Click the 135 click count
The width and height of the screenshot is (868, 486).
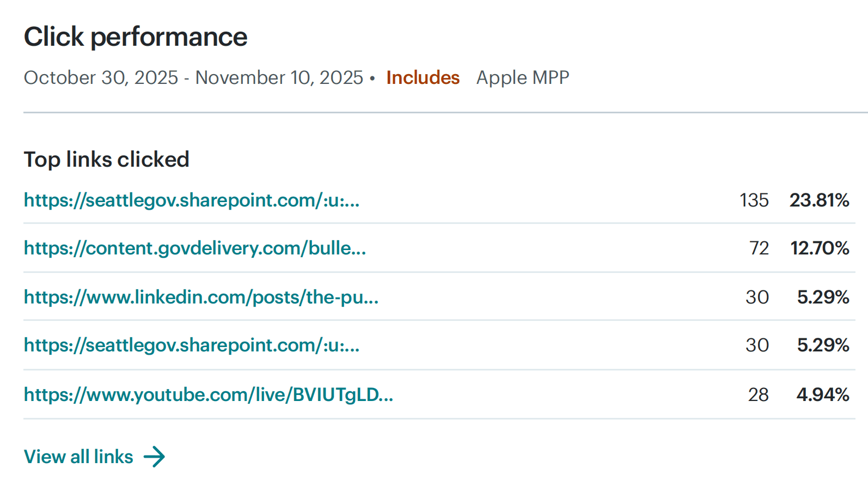click(754, 201)
